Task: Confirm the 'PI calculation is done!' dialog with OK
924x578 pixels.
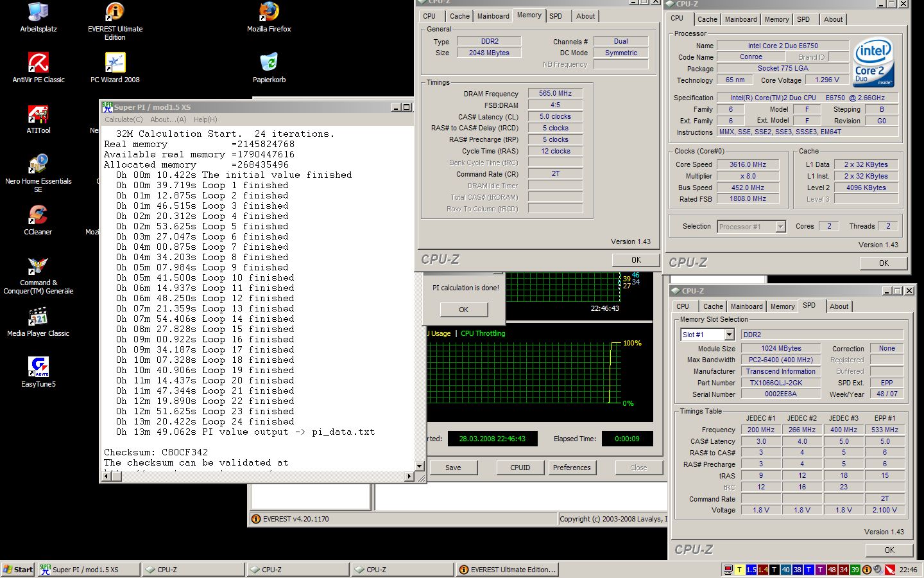Action: tap(464, 310)
